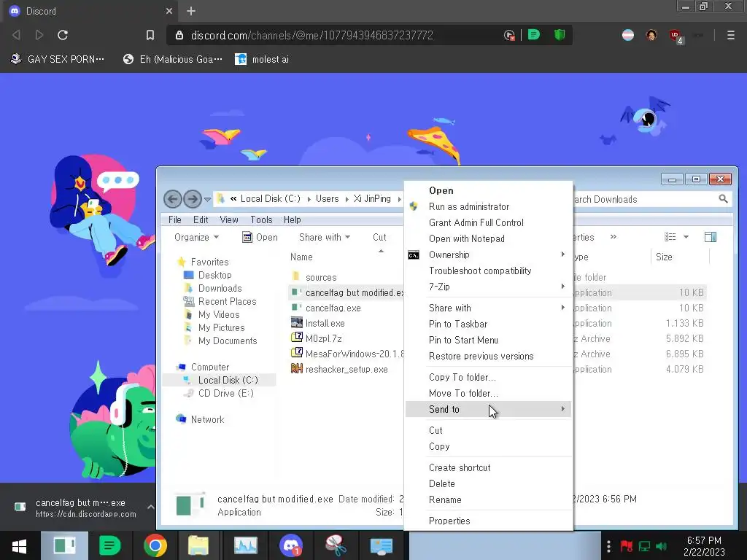This screenshot has height=560, width=747.
Task: Open the Windows Start button
Action: pyautogui.click(x=20, y=545)
